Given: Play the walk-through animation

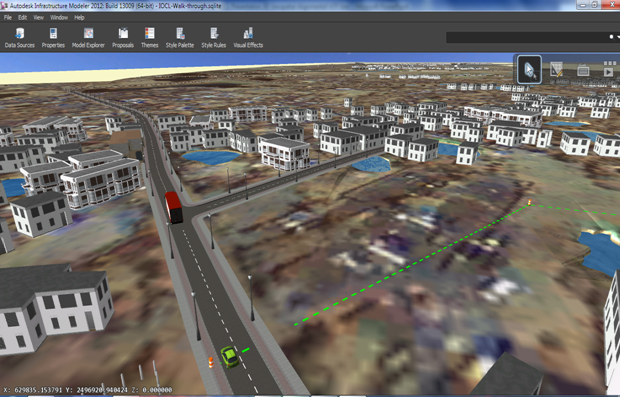Looking at the screenshot, I should pyautogui.click(x=609, y=72).
